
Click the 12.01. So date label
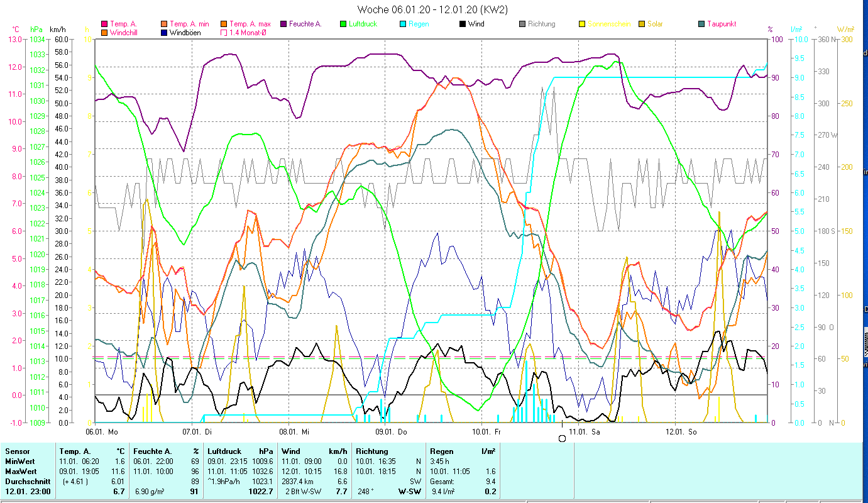click(681, 432)
